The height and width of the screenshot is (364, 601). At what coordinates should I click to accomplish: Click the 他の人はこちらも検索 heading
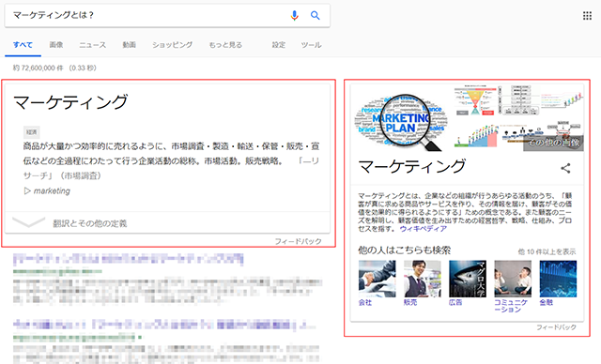click(x=405, y=250)
